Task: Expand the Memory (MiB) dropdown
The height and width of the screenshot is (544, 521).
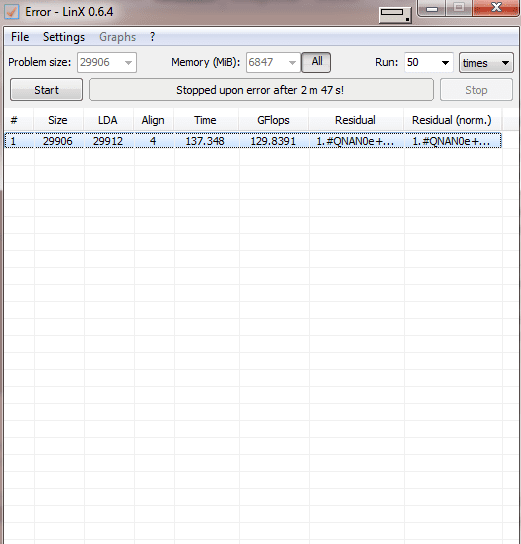Action: click(x=292, y=63)
